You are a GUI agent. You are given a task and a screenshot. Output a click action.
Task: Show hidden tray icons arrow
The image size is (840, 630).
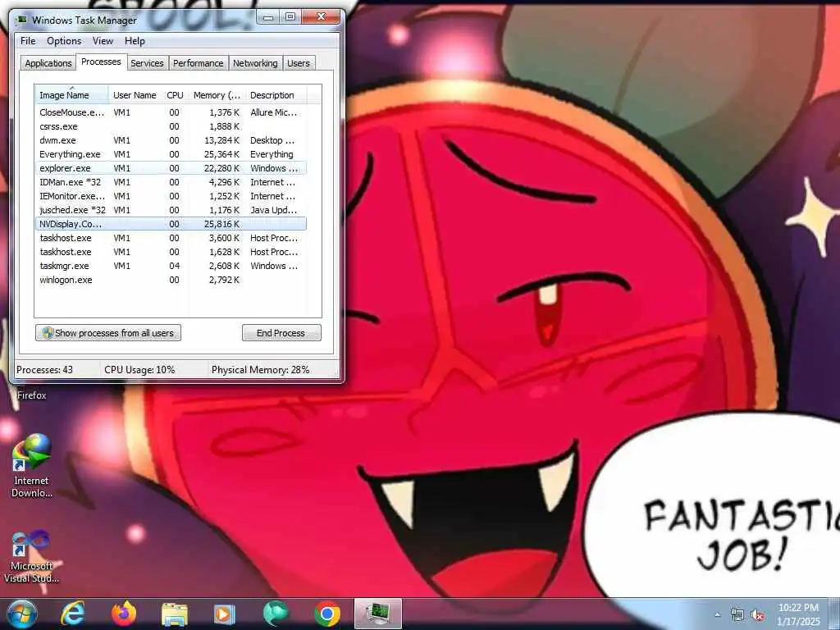tap(717, 615)
